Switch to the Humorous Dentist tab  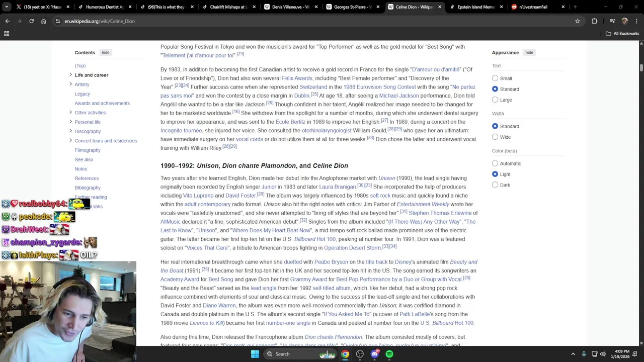pos(101,7)
